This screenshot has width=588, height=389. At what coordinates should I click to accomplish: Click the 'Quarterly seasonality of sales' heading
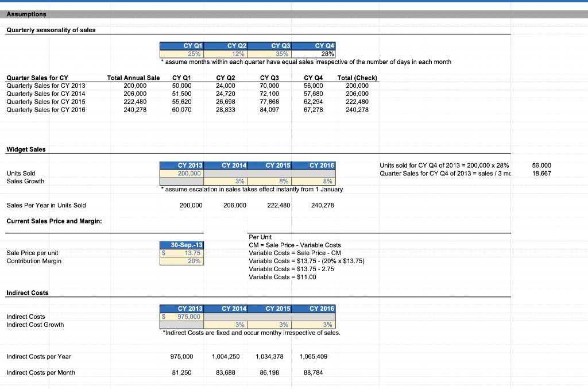pos(51,30)
